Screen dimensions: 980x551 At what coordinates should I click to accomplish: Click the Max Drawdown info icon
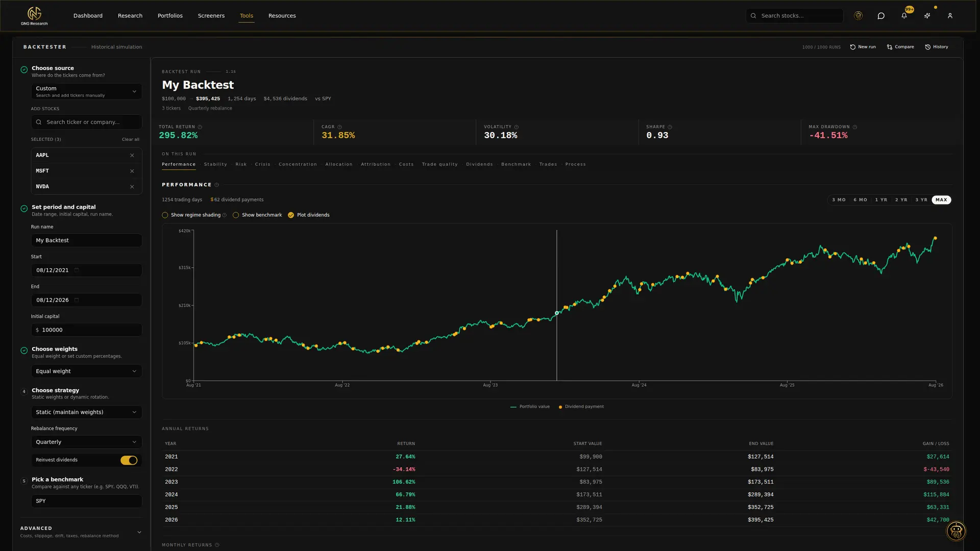click(x=854, y=127)
